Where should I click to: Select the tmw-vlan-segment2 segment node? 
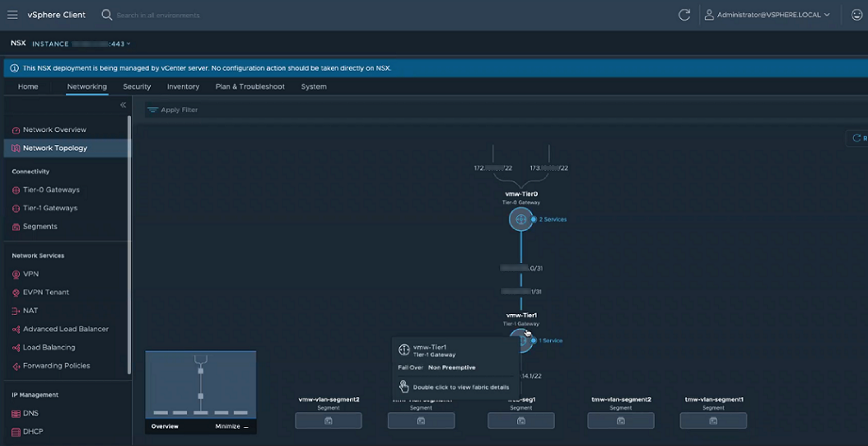(x=621, y=421)
